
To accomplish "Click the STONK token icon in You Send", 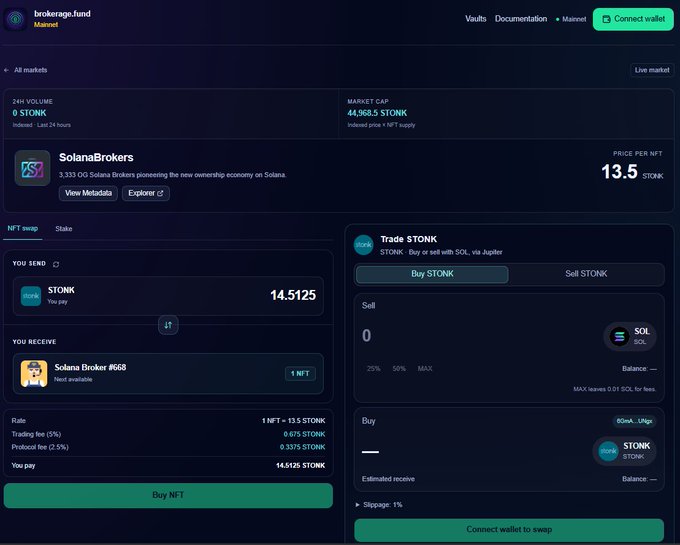I will click(x=31, y=296).
